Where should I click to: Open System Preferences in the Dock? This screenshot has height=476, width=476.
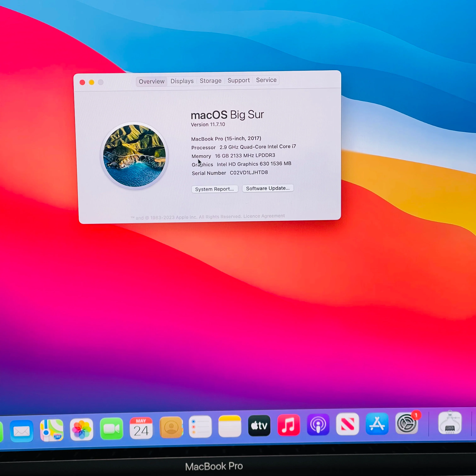coord(407,424)
